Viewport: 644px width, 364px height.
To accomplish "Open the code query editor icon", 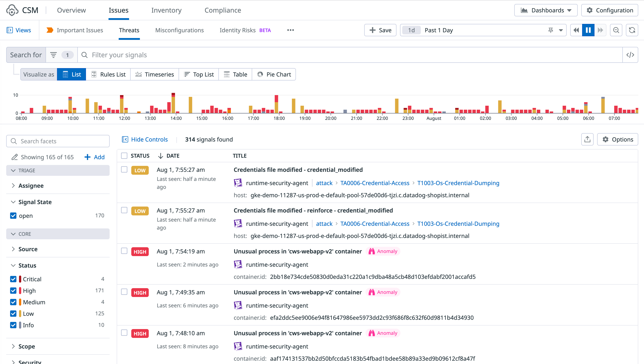I will pos(630,55).
